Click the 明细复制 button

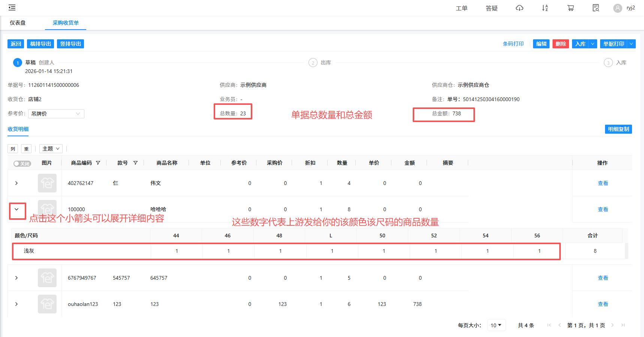coord(618,129)
